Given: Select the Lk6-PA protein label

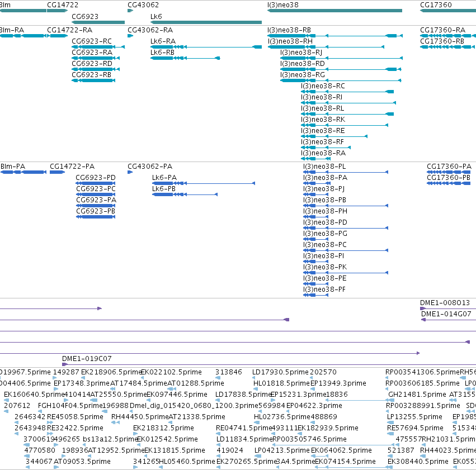Looking at the screenshot, I should click(x=164, y=178).
